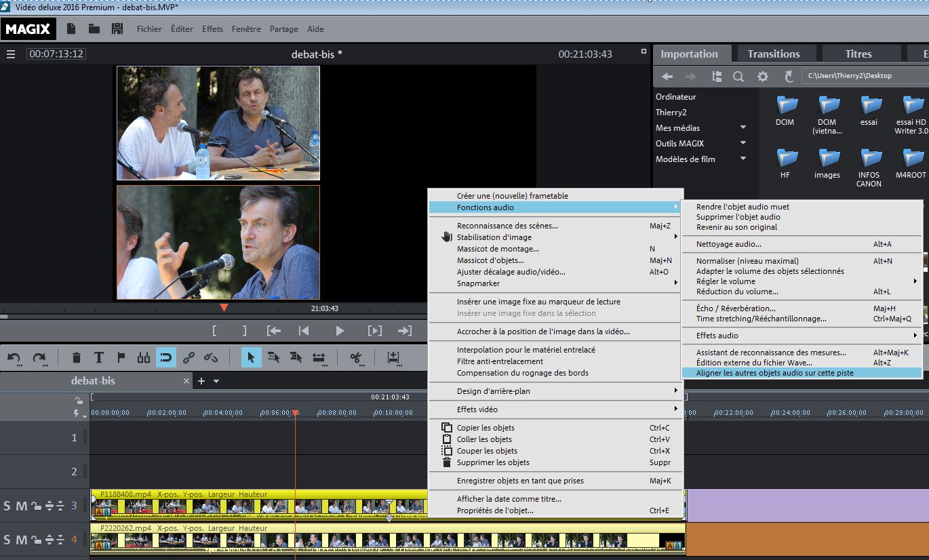Toggle solo S on track 3
This screenshot has width=929, height=560.
coord(7,506)
